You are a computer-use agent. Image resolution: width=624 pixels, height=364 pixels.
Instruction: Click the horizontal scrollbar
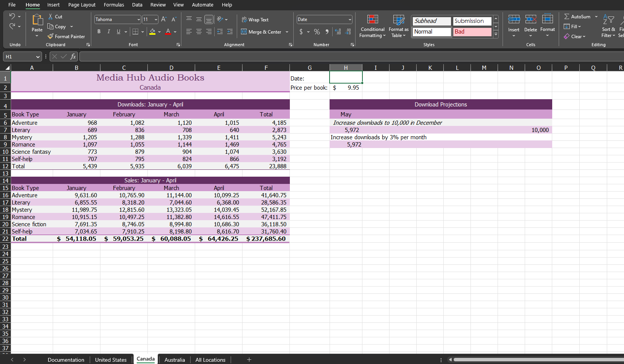(538, 359)
